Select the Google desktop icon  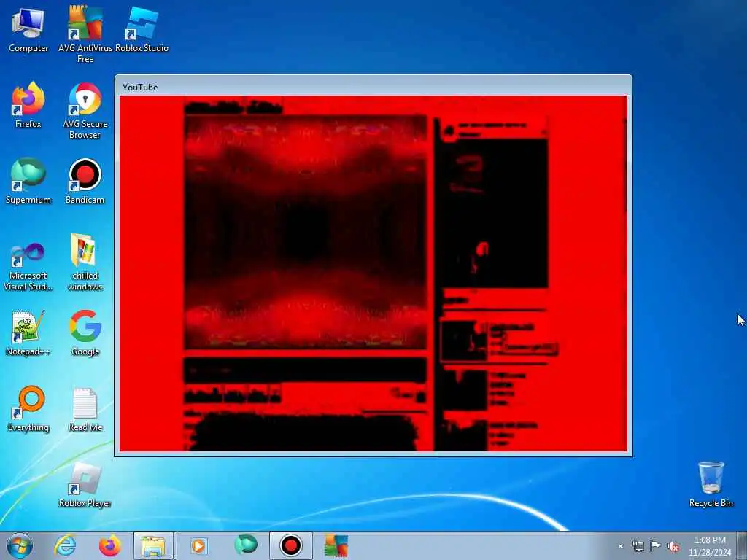point(85,332)
